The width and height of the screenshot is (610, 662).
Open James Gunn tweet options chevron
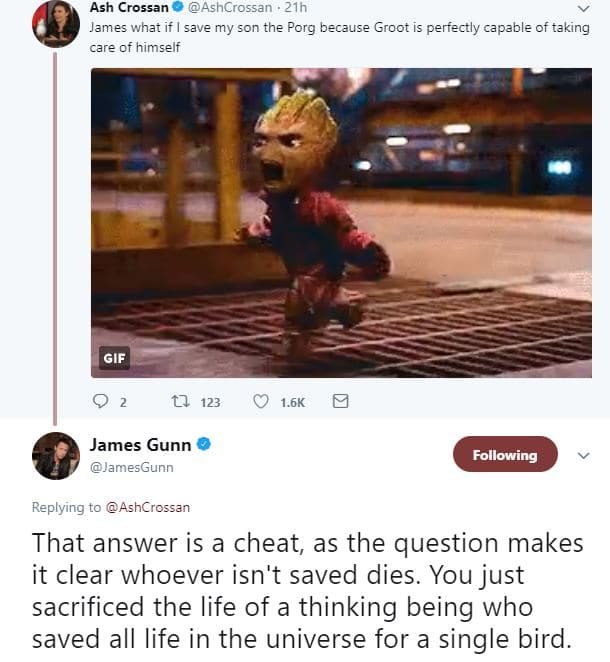[583, 456]
